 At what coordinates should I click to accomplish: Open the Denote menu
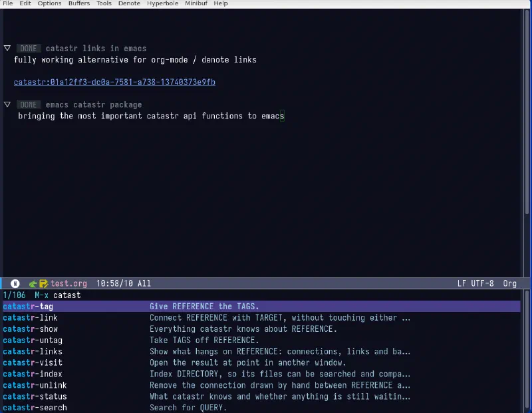click(x=129, y=3)
